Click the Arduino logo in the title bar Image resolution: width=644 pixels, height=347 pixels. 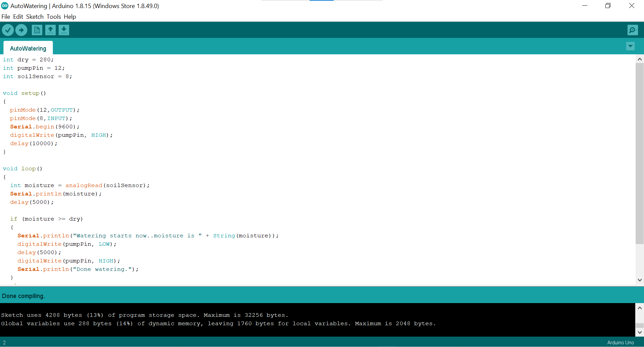pos(5,6)
